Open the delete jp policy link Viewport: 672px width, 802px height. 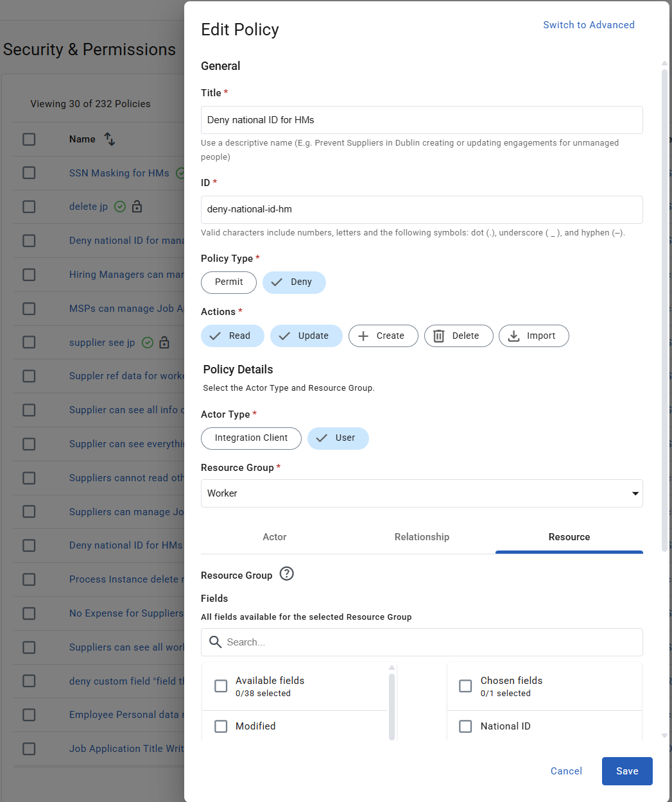coord(89,207)
